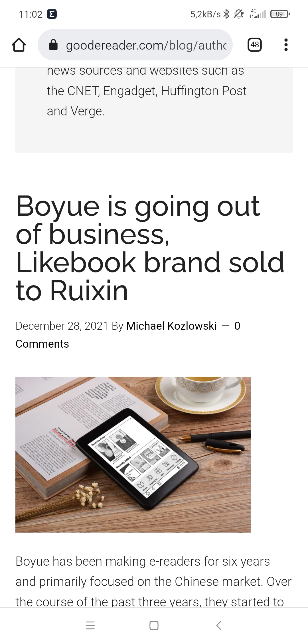The image size is (308, 644).
Task: Open the tab switcher showing 48 tabs
Action: pos(255,45)
